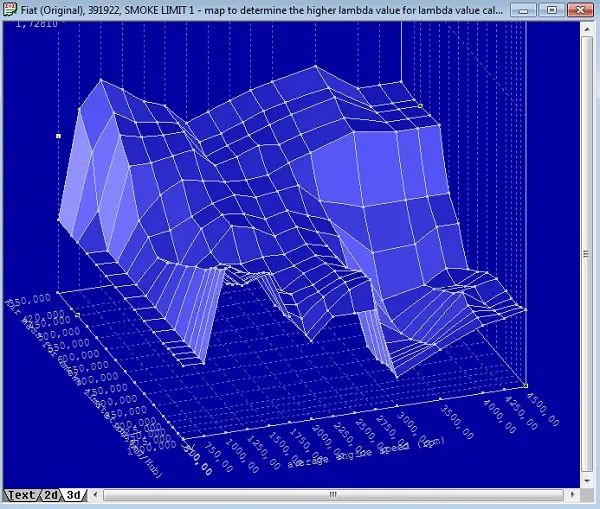Image resolution: width=600 pixels, height=509 pixels.
Task: Click the vertical scrollbar down arrow
Action: [x=589, y=479]
